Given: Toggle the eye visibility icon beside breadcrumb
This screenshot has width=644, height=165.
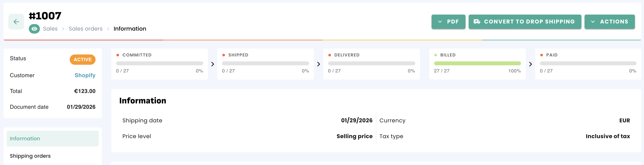Looking at the screenshot, I should coord(34,29).
